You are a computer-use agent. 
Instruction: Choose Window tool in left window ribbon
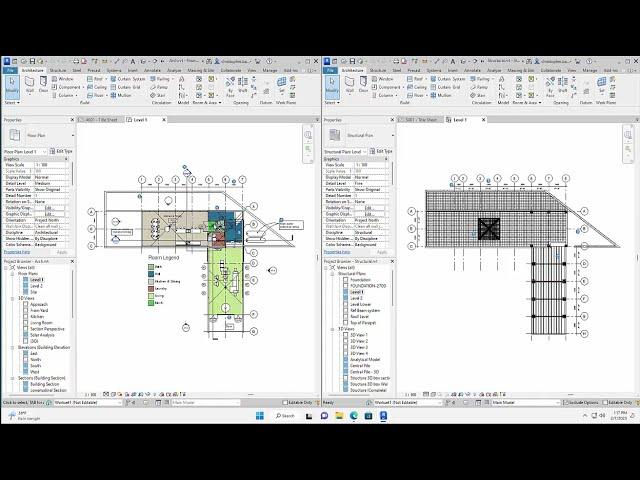pyautogui.click(x=63, y=79)
